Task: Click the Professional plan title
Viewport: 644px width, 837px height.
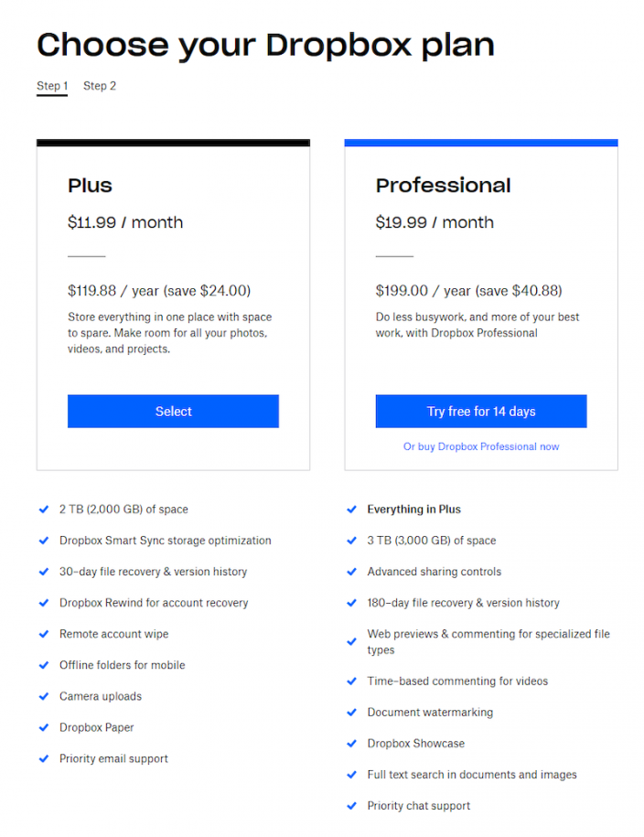Action: (443, 185)
